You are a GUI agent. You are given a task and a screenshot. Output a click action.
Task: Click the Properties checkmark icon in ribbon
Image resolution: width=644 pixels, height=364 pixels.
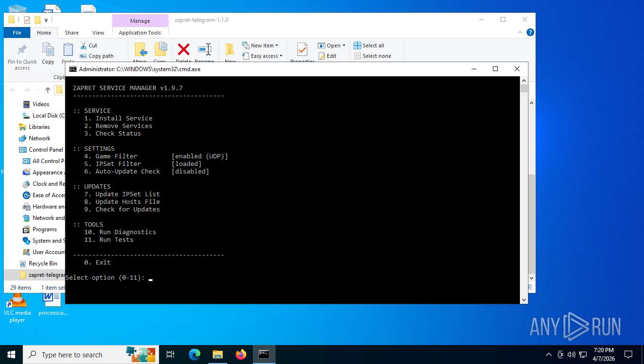coord(302,50)
